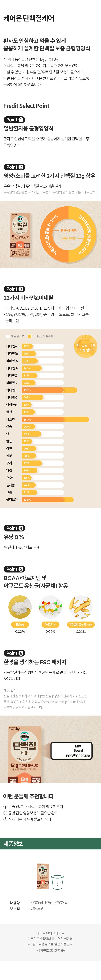Click the orange 아르지닌 label pill
The height and width of the screenshot is (980, 101).
point(50,625)
